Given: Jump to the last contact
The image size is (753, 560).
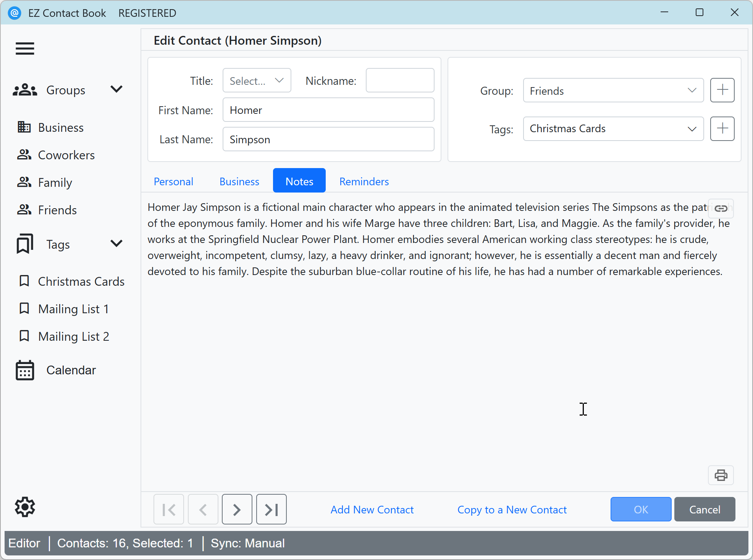Looking at the screenshot, I should 271,509.
